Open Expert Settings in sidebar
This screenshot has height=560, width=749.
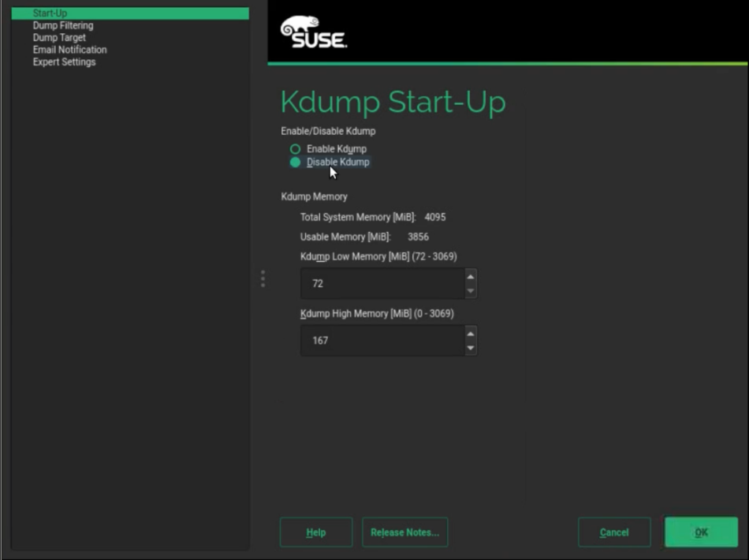[x=64, y=62]
